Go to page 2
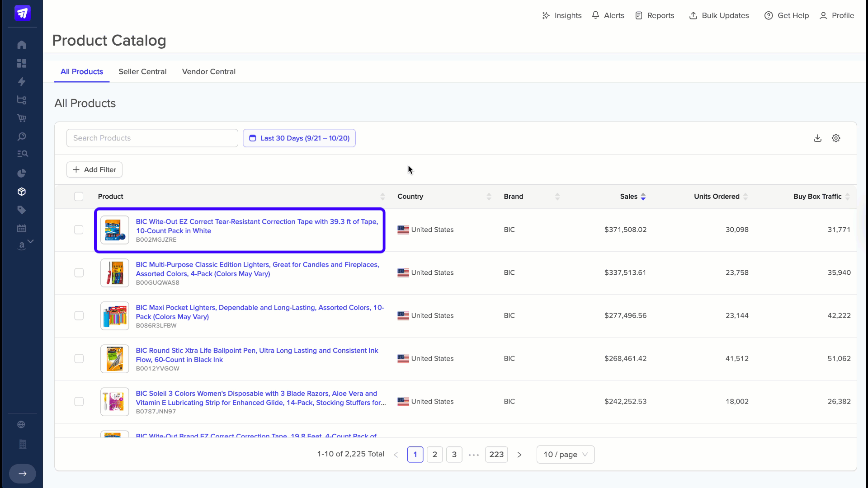868x488 pixels. tap(435, 455)
